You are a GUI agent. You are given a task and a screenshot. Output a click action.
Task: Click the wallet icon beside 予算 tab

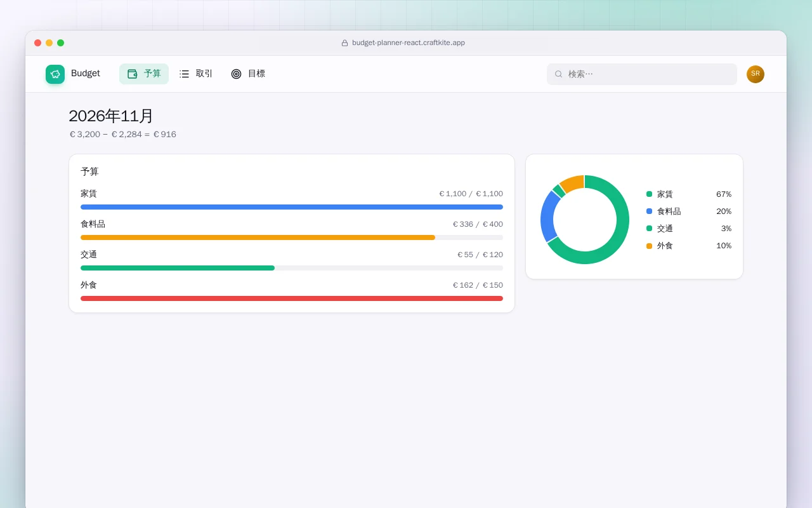click(133, 74)
